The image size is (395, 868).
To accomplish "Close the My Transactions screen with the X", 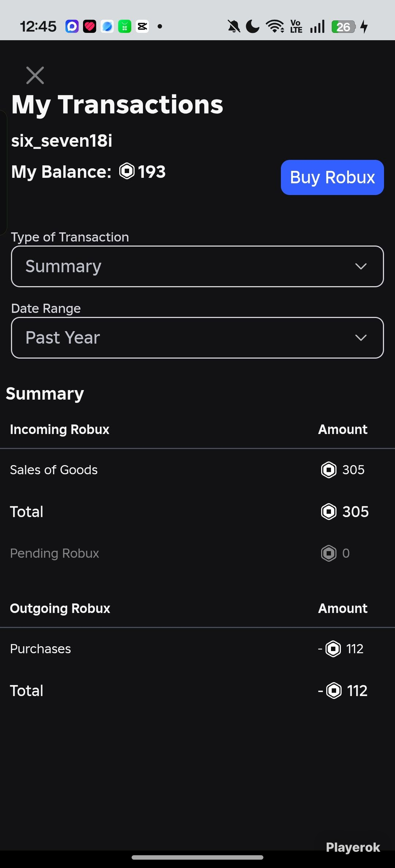I will tap(35, 75).
